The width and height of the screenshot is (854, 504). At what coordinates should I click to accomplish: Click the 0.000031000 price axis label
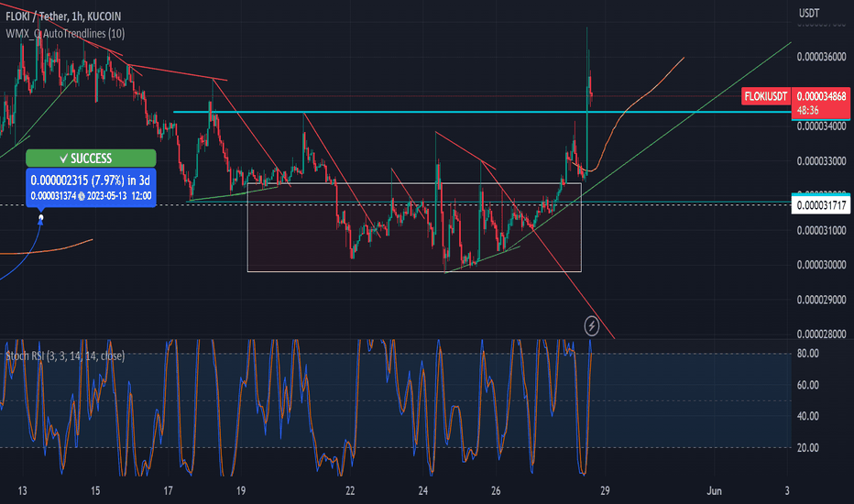821,231
